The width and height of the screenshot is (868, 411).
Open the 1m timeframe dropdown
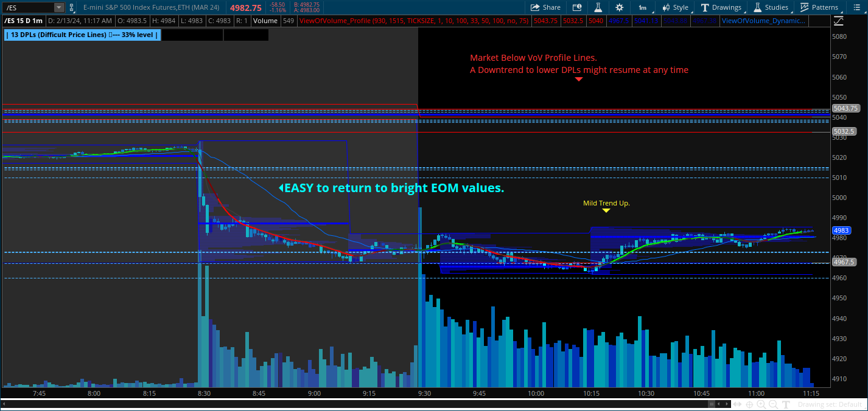642,7
